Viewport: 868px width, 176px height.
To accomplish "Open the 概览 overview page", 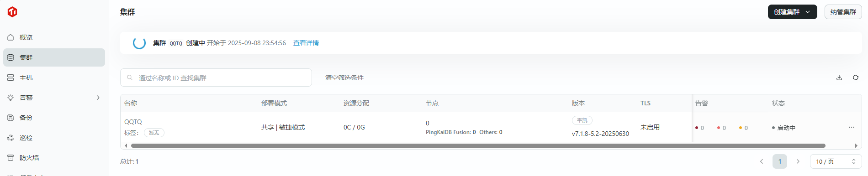I will coord(54,37).
